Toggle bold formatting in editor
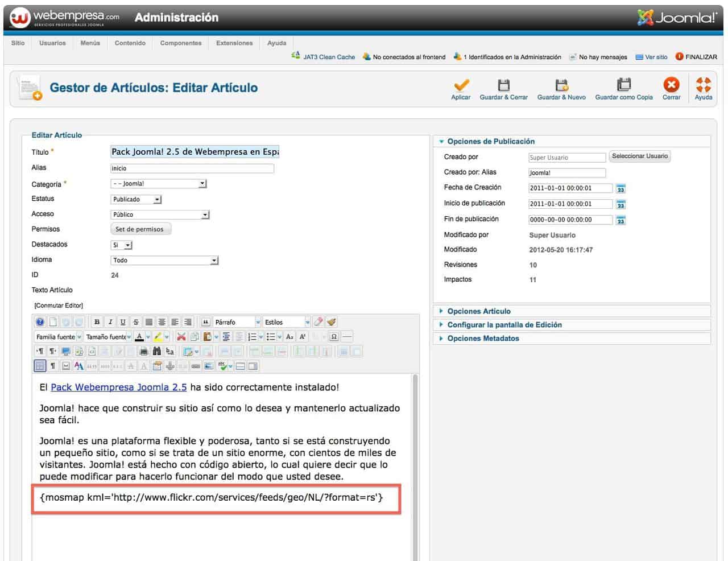Viewport: 728px width, 561px height. (x=97, y=322)
